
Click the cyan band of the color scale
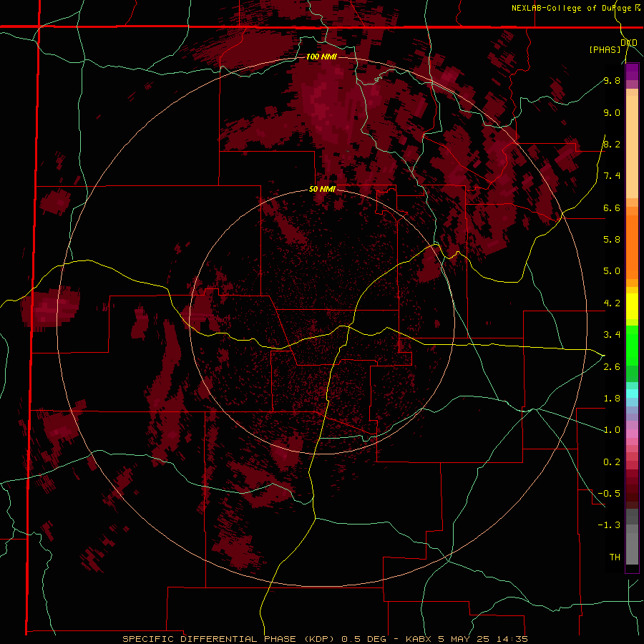pos(632,394)
